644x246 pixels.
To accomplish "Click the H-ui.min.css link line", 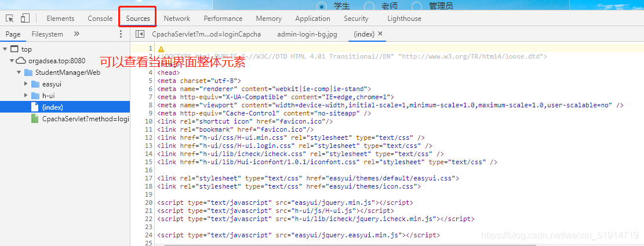I will point(291,138).
